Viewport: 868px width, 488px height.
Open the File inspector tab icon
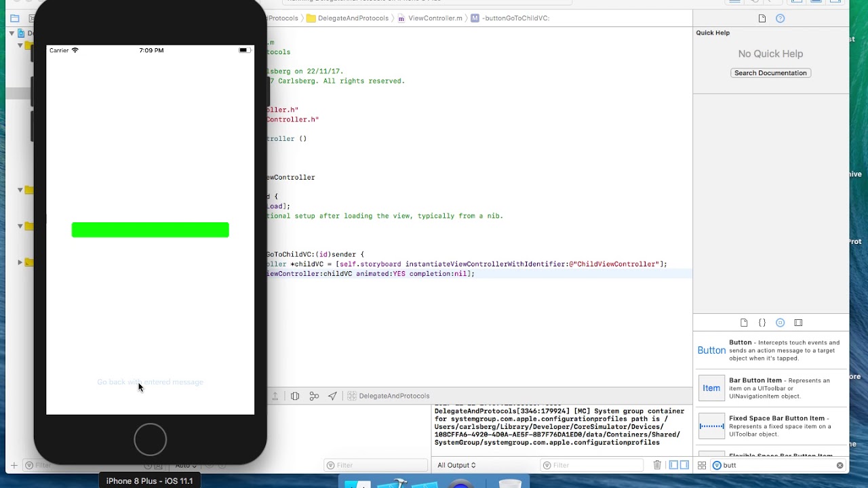[x=762, y=18]
